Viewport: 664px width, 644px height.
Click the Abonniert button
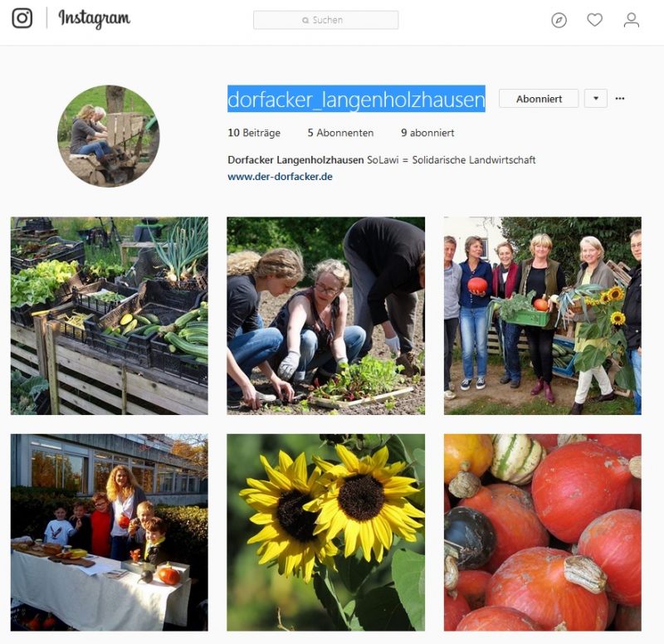(x=539, y=99)
